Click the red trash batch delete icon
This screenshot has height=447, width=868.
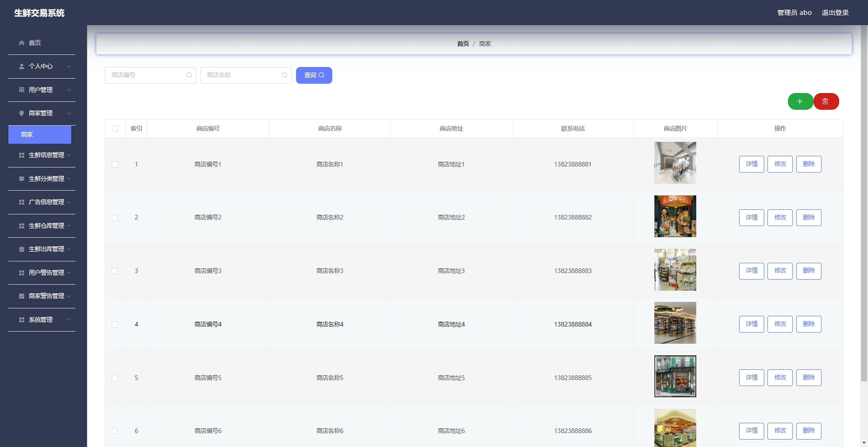[825, 101]
